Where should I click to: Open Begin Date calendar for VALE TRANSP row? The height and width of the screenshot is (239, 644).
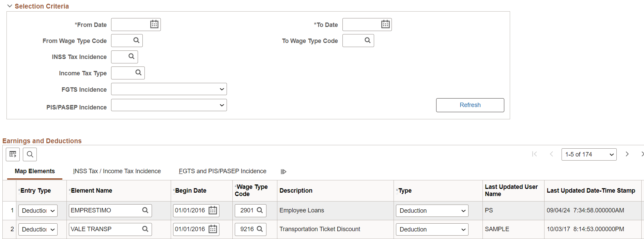pos(213,229)
